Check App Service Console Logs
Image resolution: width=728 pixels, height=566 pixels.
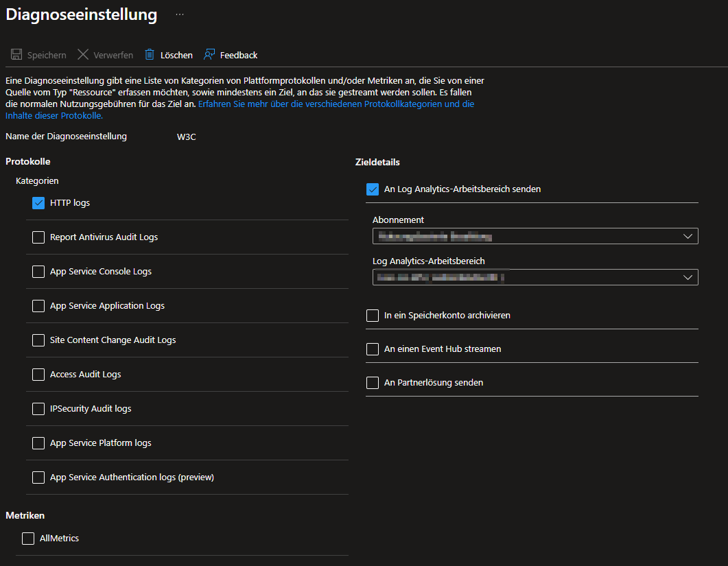(x=38, y=272)
